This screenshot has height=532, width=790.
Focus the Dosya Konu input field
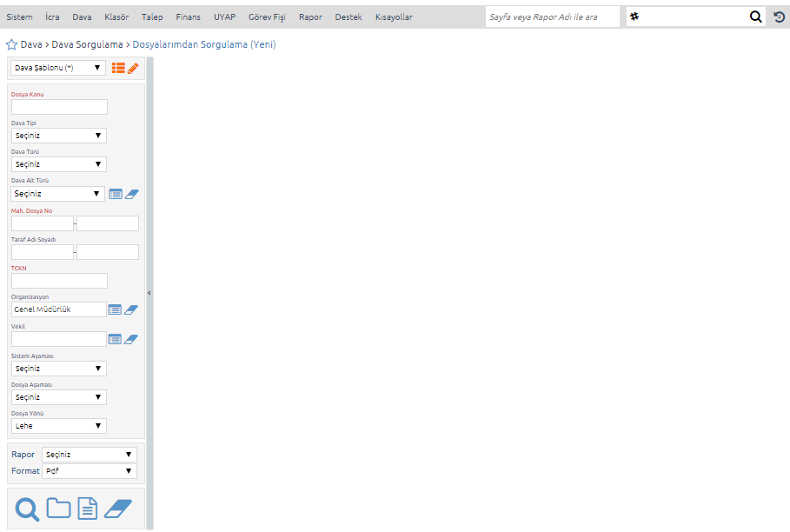(x=59, y=107)
